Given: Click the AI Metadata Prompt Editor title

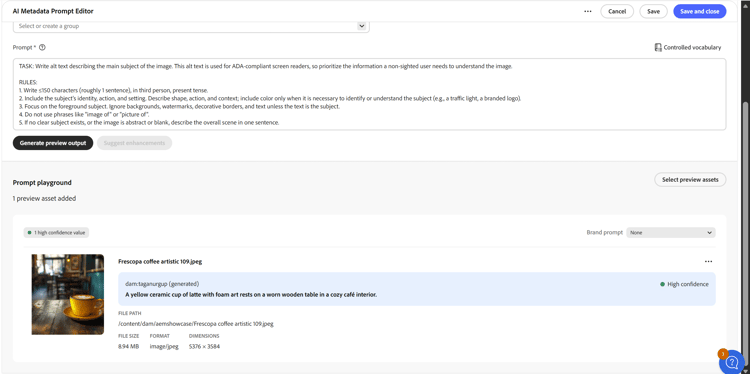Looking at the screenshot, I should pyautogui.click(x=53, y=11).
